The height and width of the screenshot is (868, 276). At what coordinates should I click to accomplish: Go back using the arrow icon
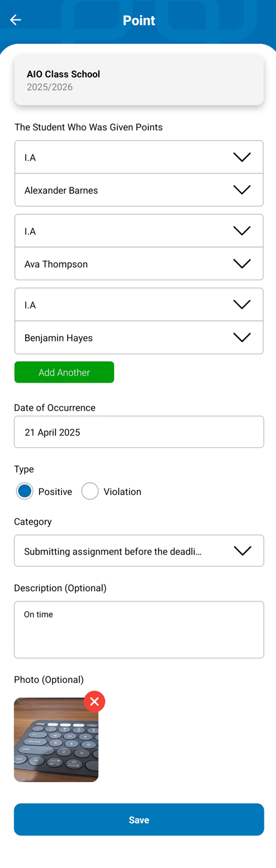pyautogui.click(x=15, y=20)
